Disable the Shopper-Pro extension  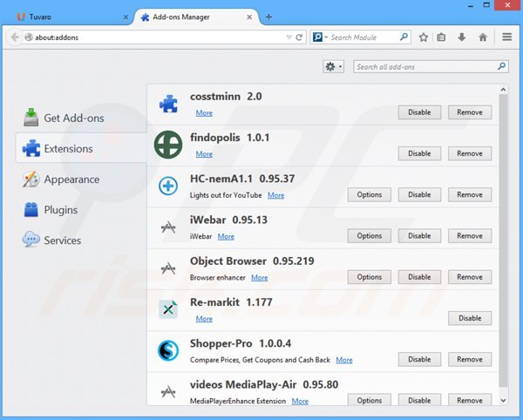pos(419,359)
